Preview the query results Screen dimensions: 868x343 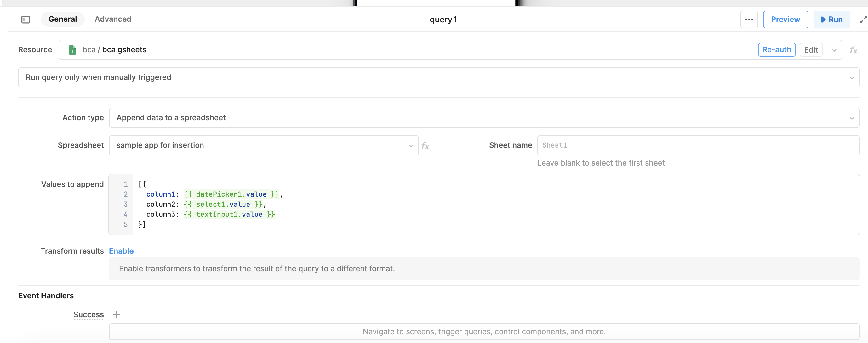pos(785,20)
